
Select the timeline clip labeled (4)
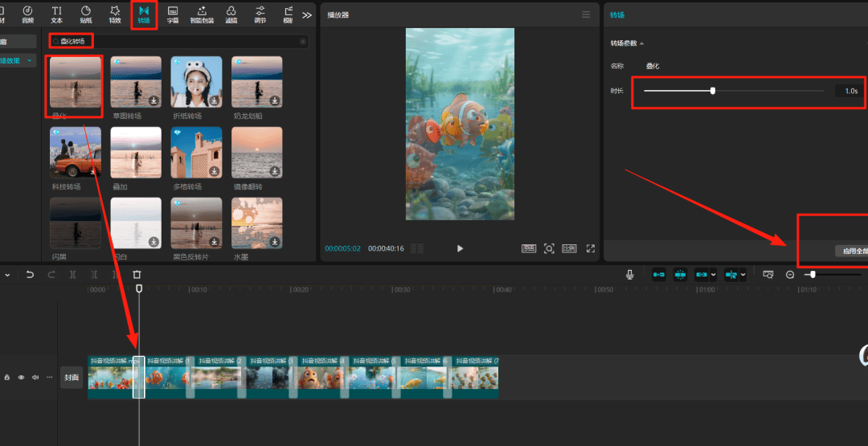tap(321, 377)
